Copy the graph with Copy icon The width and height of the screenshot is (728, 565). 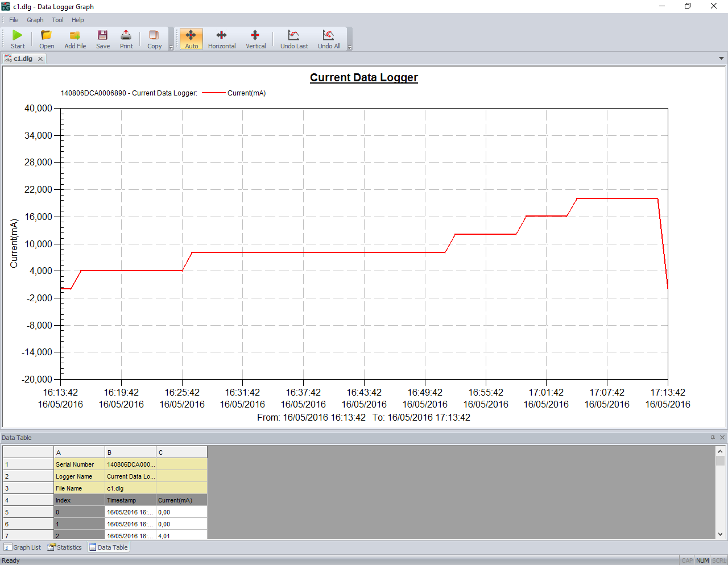(x=154, y=39)
